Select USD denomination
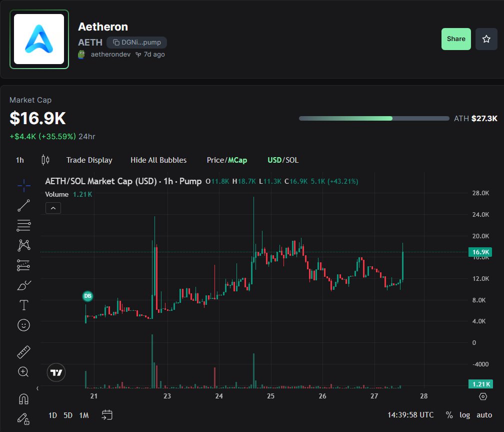This screenshot has height=432, width=504. [x=274, y=160]
